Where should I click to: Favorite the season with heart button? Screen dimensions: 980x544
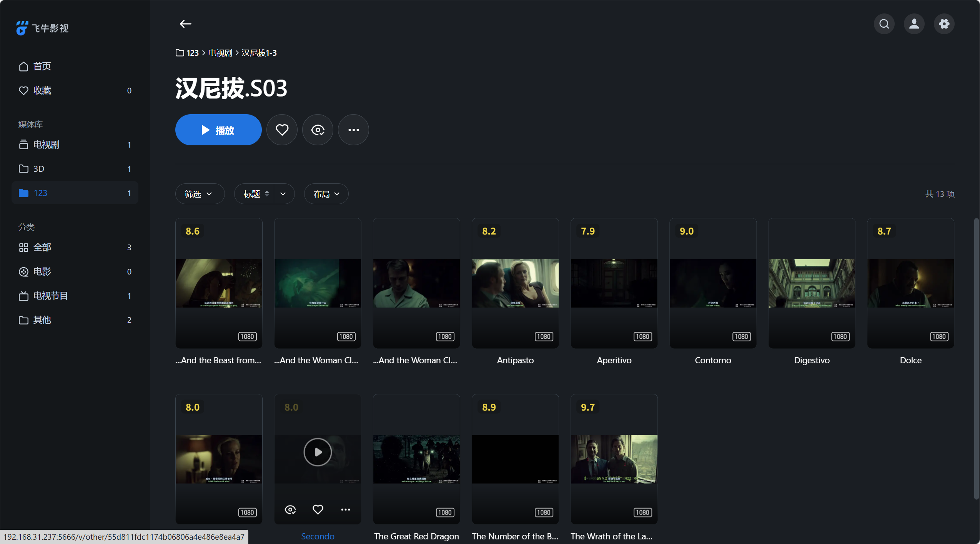tap(282, 130)
